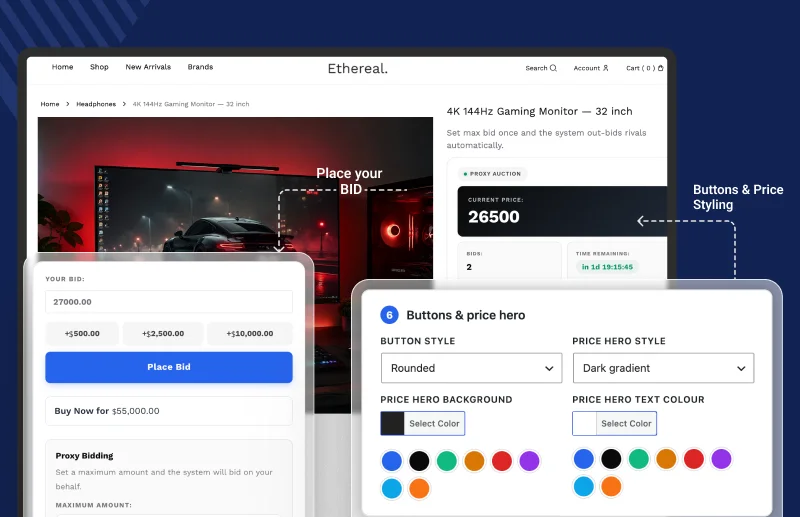This screenshot has width=800, height=517.
Task: Pick red swatch under Price Hero Background
Action: pos(502,461)
